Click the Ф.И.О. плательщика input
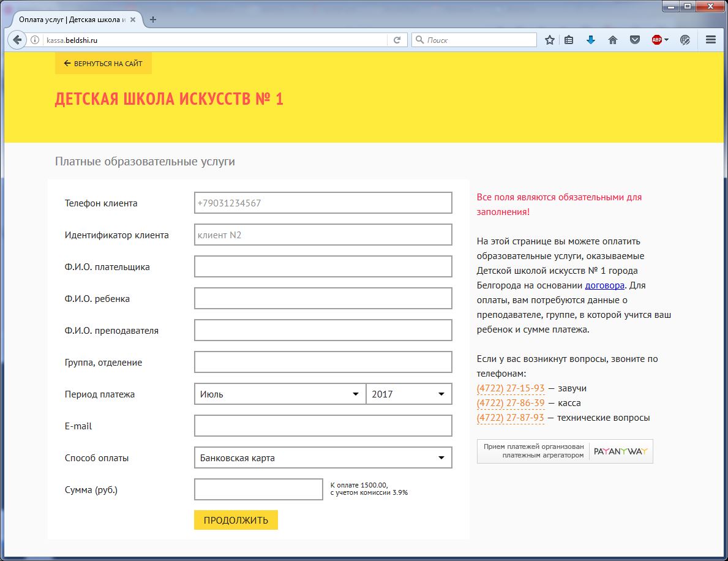Image resolution: width=728 pixels, height=561 pixels. point(323,266)
